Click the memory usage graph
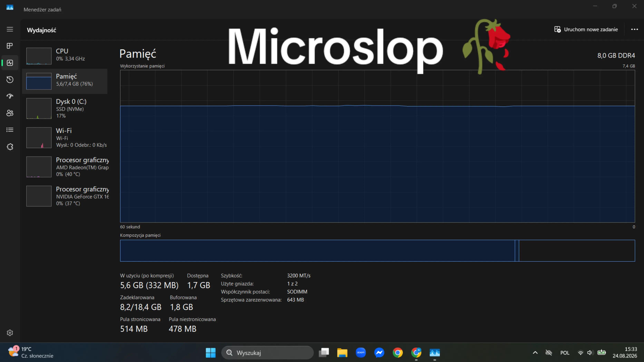 click(378, 146)
